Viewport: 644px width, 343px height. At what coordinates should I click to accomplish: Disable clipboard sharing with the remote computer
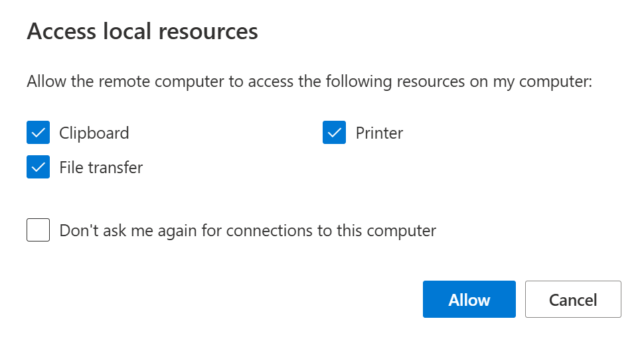point(39,133)
